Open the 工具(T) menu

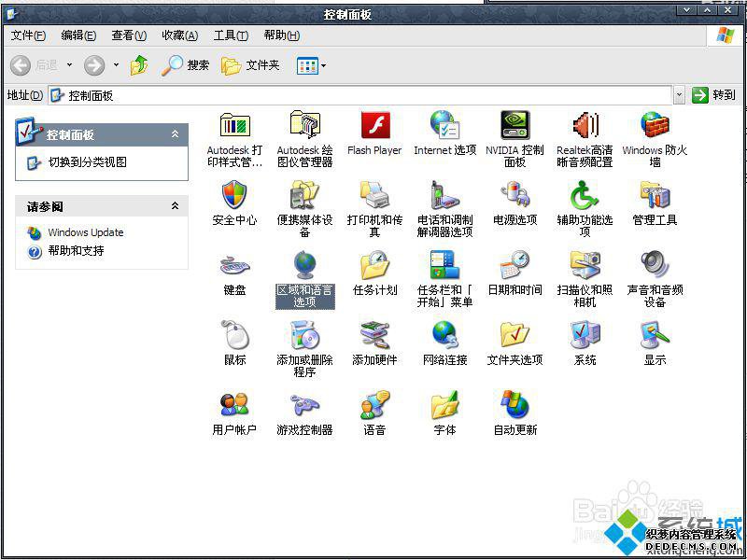[x=231, y=35]
